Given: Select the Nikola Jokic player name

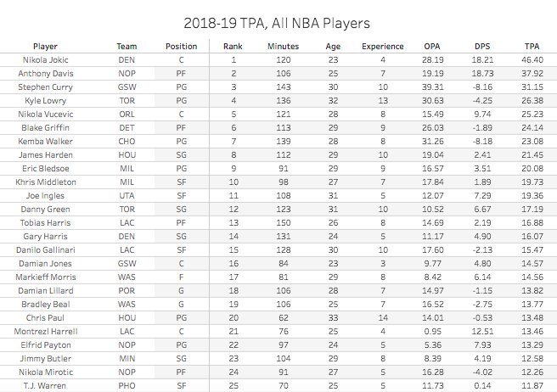Looking at the screenshot, I should point(45,60).
